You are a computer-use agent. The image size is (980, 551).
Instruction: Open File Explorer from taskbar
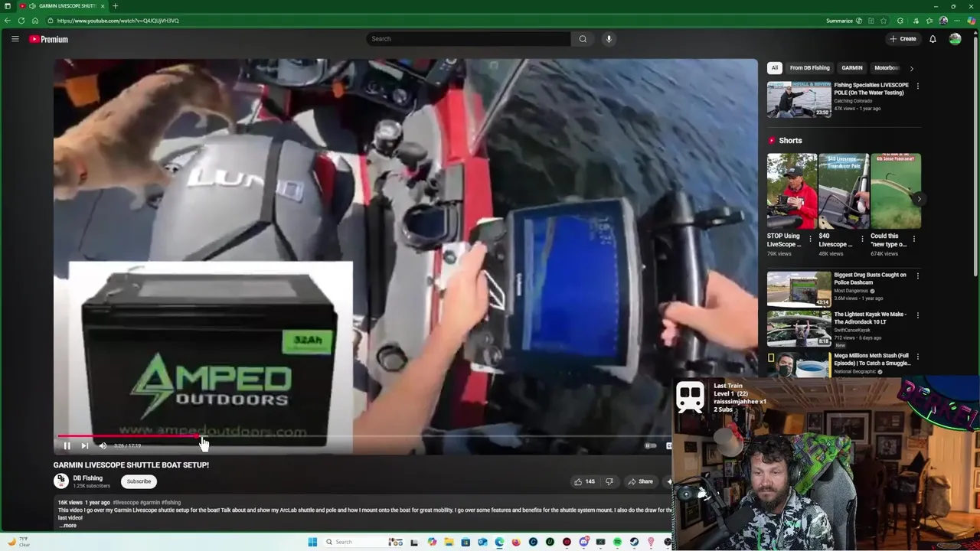(449, 542)
